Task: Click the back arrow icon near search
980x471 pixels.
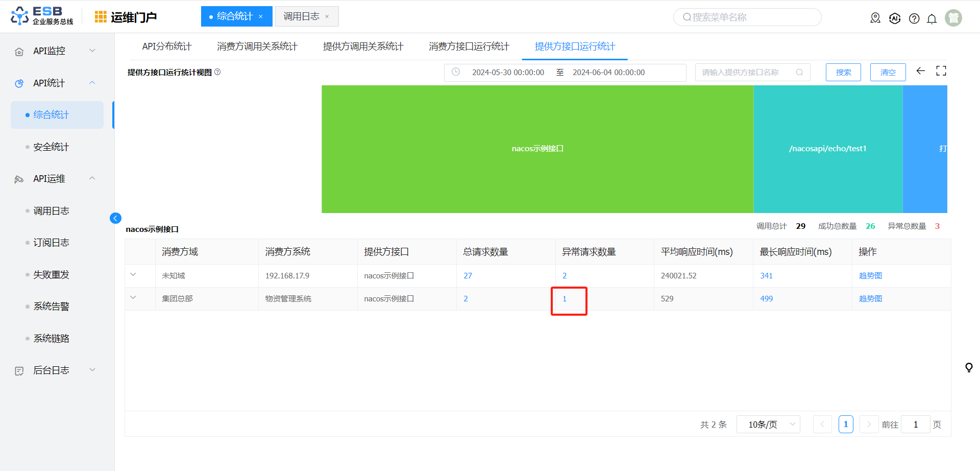Action: pyautogui.click(x=921, y=71)
